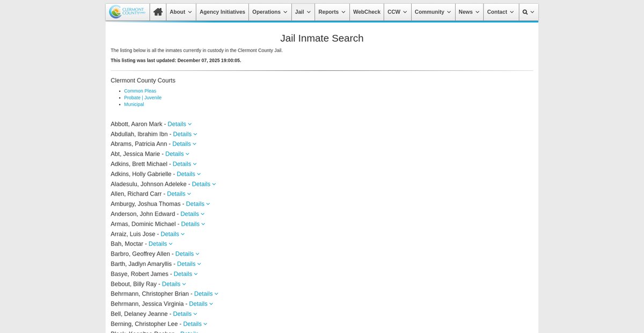Open the Reports dropdown menu

tap(332, 12)
